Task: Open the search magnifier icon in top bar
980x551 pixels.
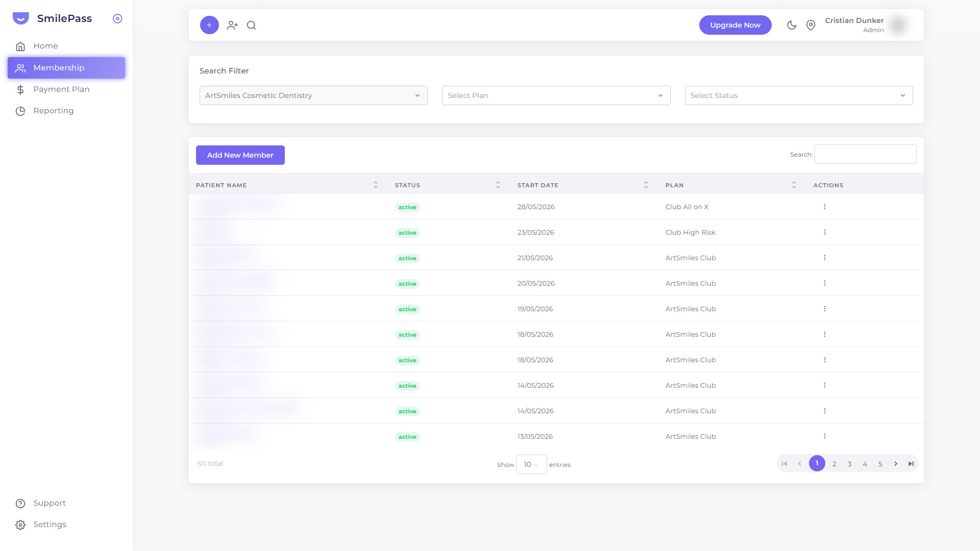Action: coord(252,25)
